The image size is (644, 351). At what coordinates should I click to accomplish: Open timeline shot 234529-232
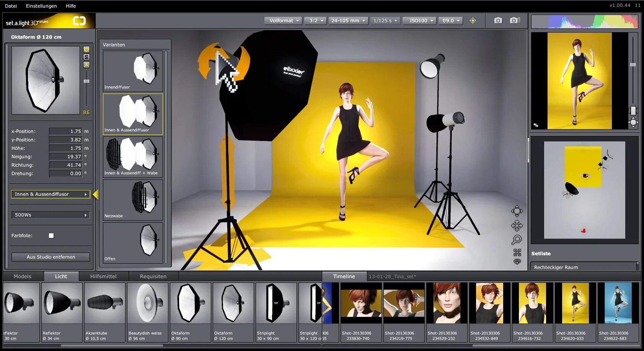pos(447,312)
